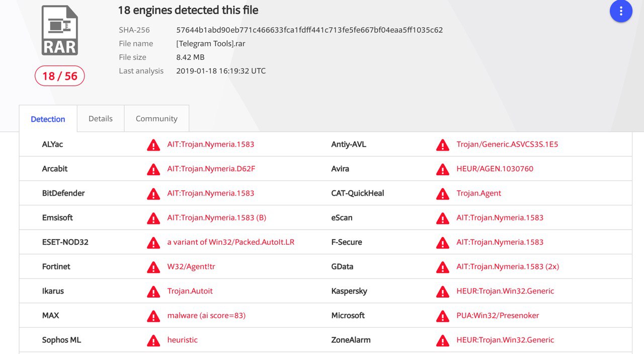Screen dimensions: 644x354
Task: Click F-Secure engine name
Action: (x=347, y=242)
